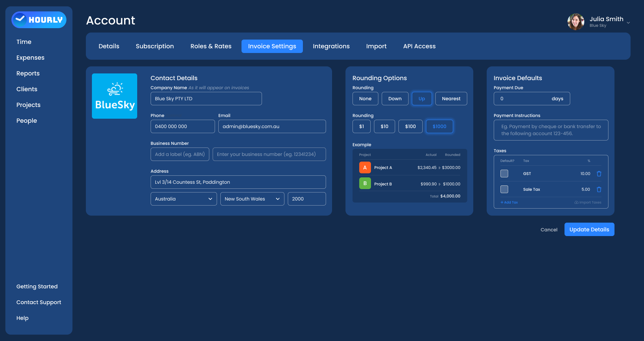
Task: Click the BlueSky company logo image
Action: (114, 96)
